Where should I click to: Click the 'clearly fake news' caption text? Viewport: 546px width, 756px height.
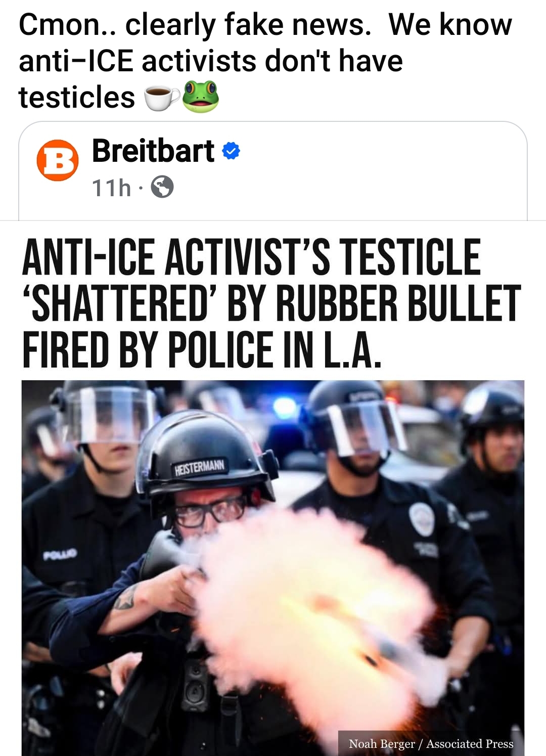248,25
